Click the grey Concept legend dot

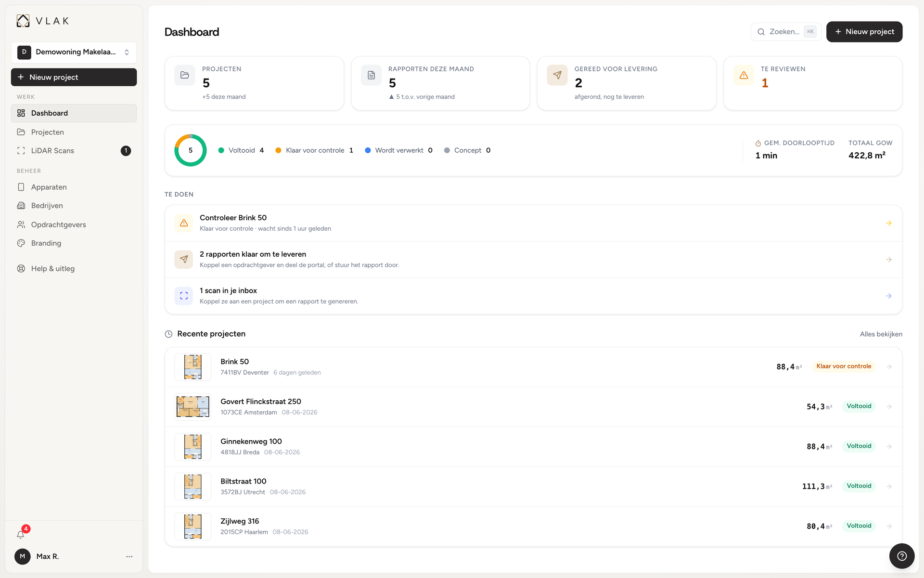tap(447, 150)
